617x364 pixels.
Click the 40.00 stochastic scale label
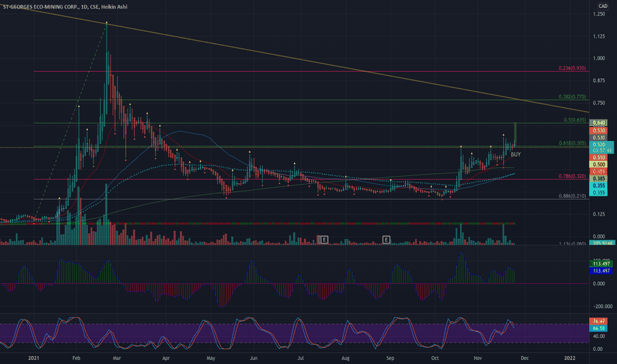pyautogui.click(x=598, y=336)
